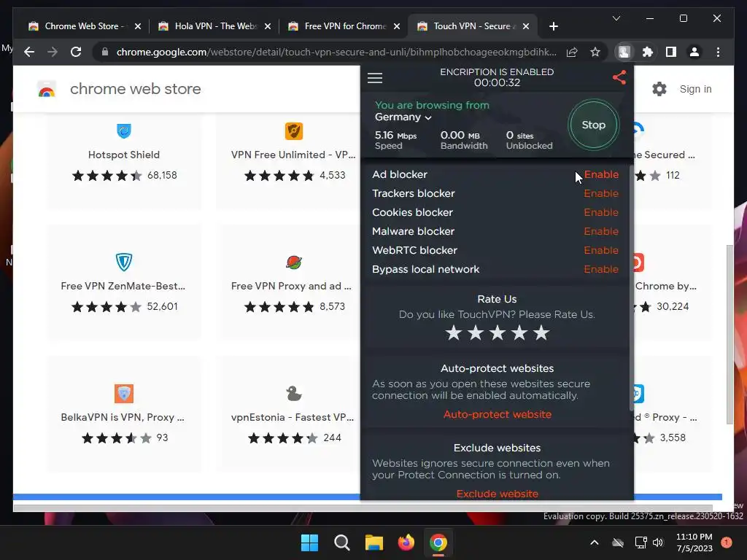The height and width of the screenshot is (560, 747).
Task: Rate Touch VPN with first star
Action: (x=454, y=332)
